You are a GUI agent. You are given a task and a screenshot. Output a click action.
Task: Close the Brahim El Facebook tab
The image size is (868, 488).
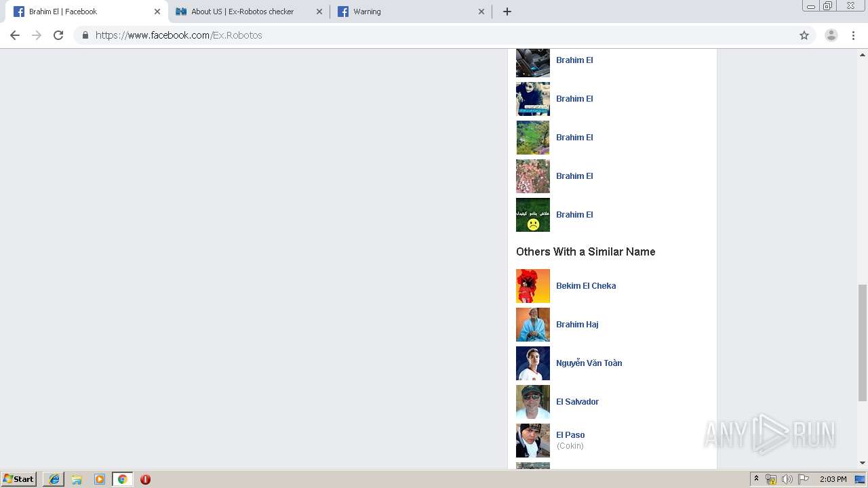point(157,12)
